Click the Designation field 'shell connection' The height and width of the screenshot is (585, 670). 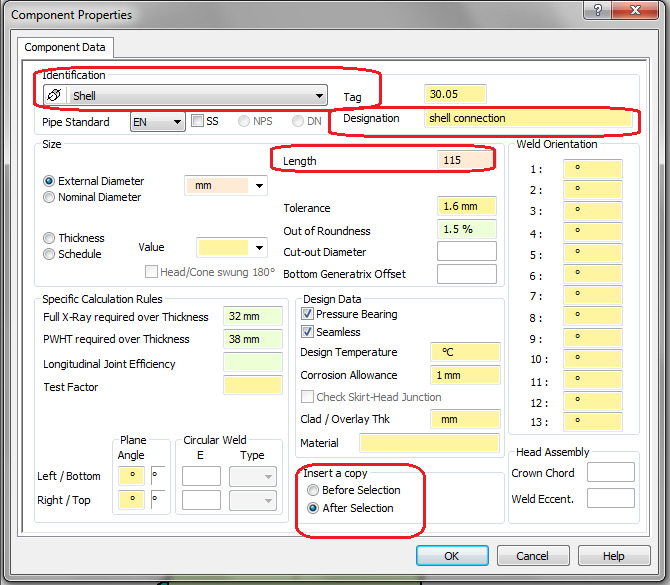[x=528, y=118]
